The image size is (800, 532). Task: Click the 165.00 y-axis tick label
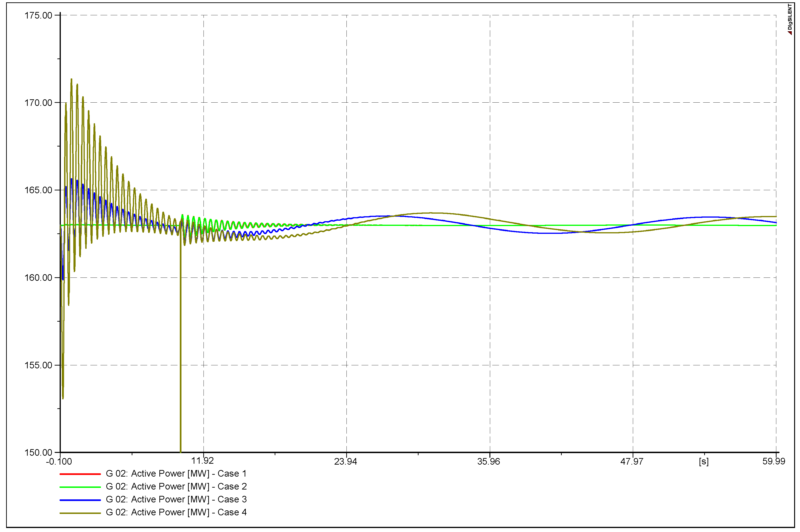(x=38, y=190)
